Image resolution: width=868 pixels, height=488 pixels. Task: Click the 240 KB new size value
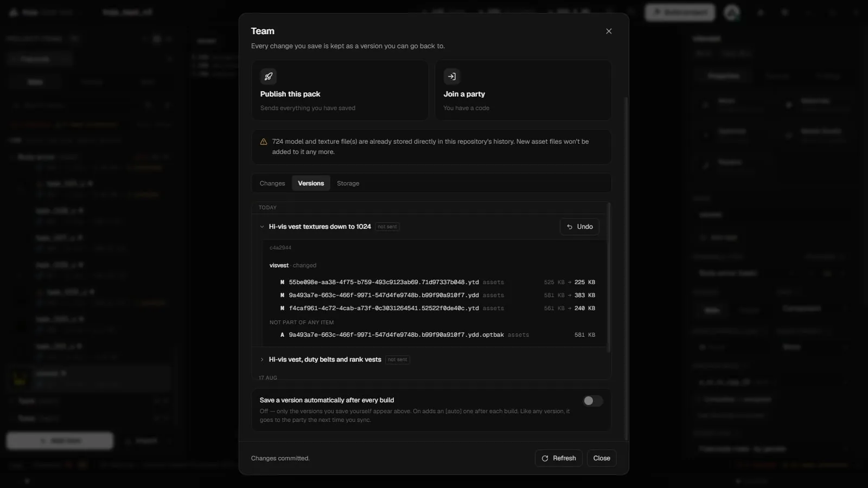(x=585, y=308)
